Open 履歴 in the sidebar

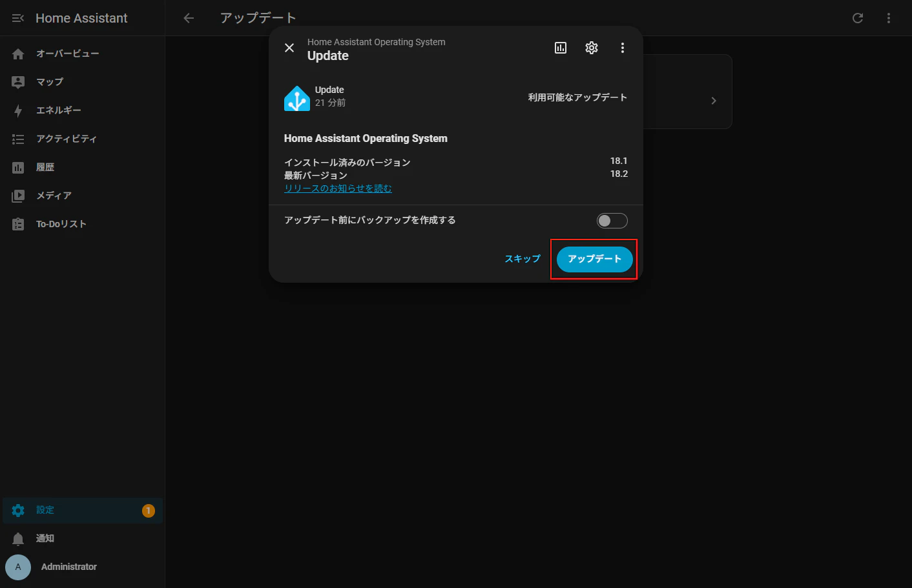coord(83,167)
